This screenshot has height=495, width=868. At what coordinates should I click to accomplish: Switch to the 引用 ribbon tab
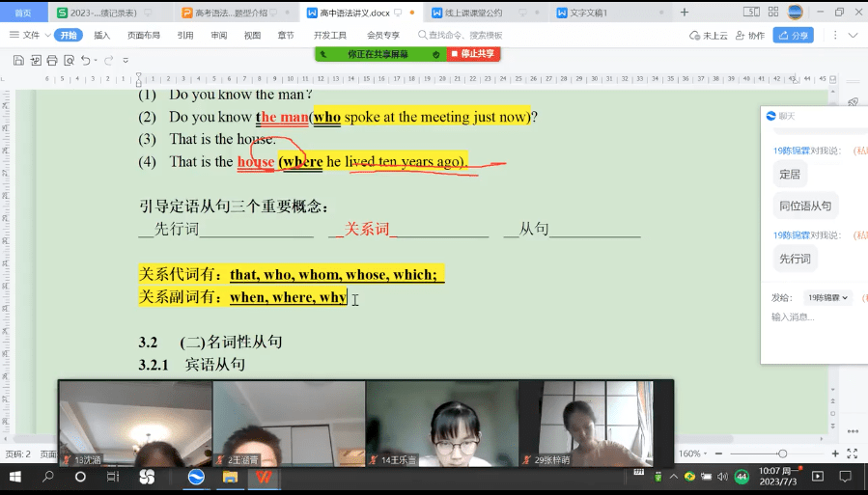[184, 35]
